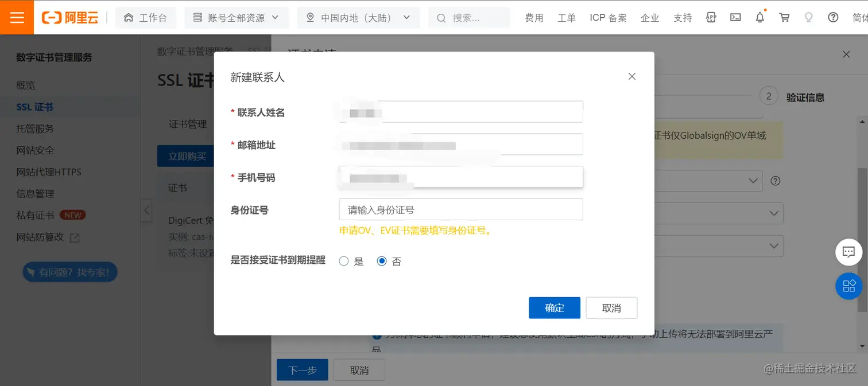Open the ICP 备案 menu
Image resolution: width=868 pixels, height=386 pixels.
pos(608,18)
